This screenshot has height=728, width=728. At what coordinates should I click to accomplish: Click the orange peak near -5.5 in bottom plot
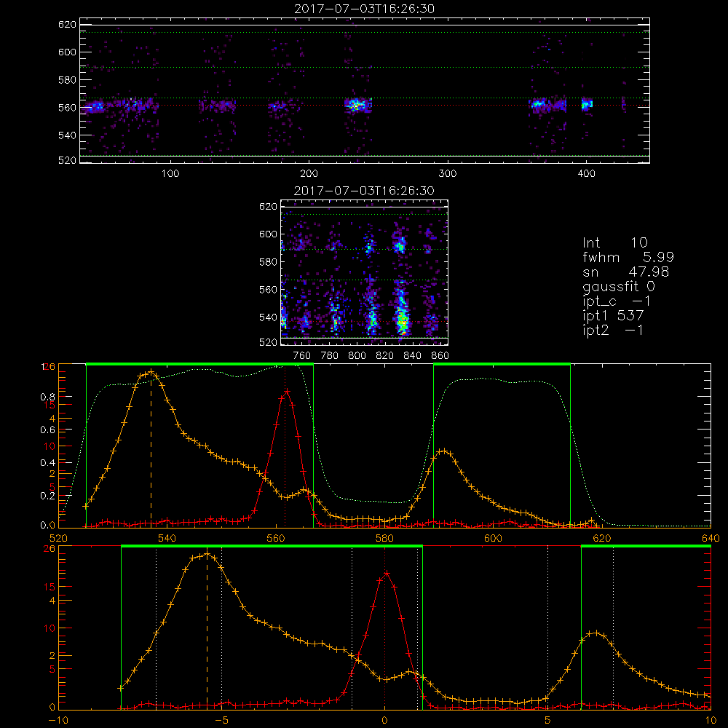[x=207, y=554]
